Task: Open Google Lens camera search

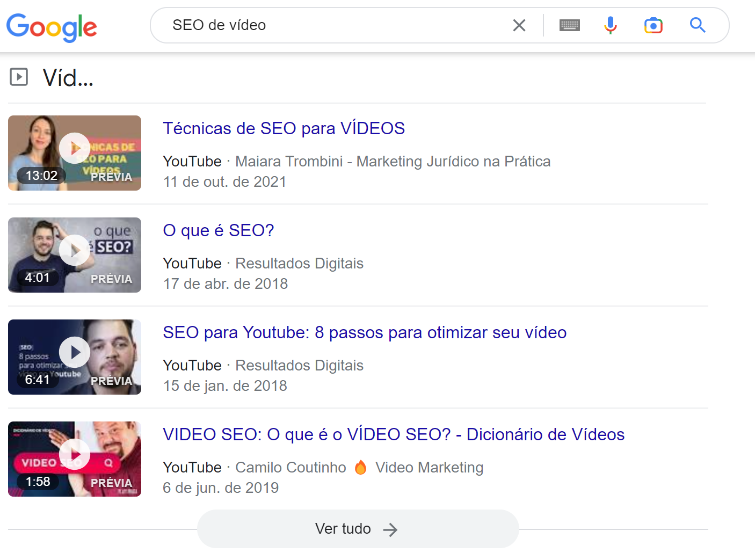Action: point(653,25)
